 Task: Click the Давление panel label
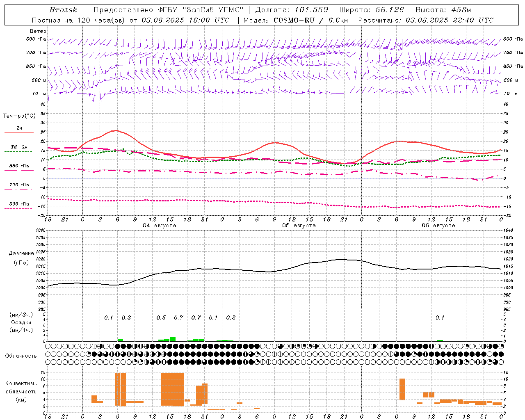click(21, 253)
